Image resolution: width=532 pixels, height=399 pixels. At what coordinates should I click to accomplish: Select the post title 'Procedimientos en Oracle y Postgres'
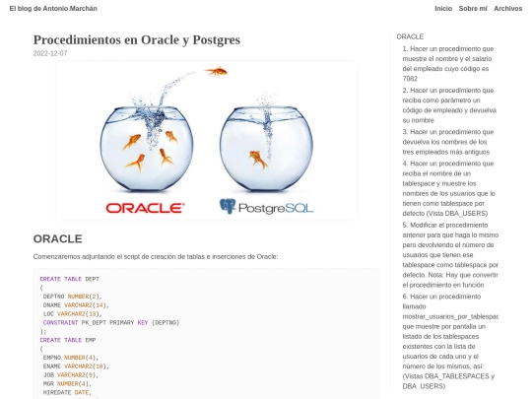coord(137,39)
